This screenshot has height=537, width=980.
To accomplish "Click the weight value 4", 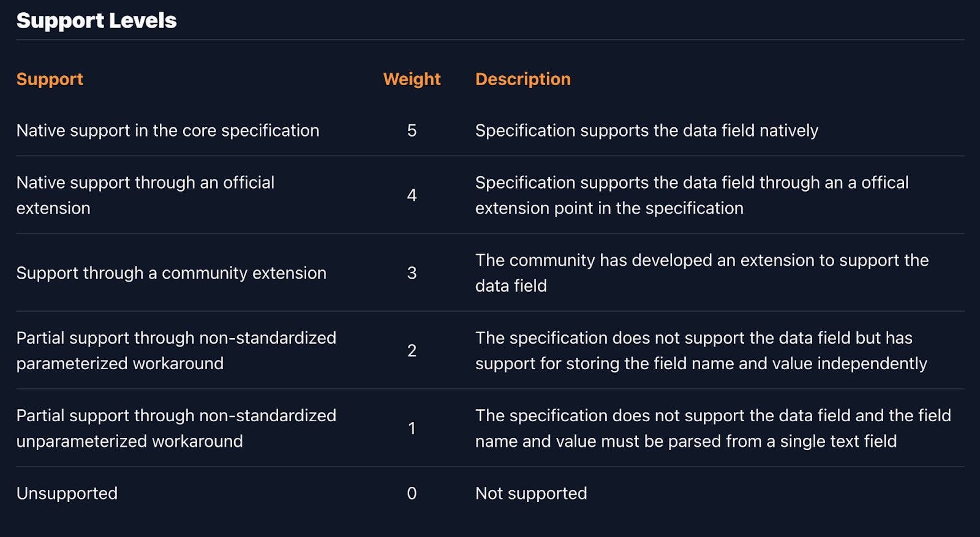I will click(412, 195).
